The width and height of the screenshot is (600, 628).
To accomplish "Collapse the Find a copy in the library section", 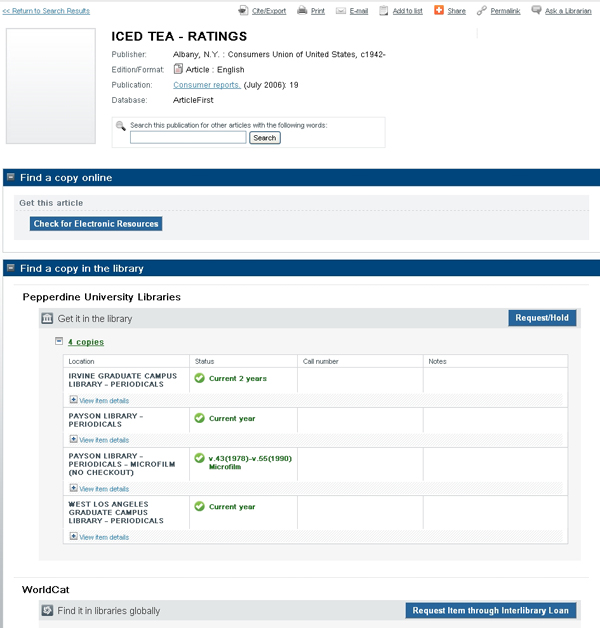I will tap(10, 268).
